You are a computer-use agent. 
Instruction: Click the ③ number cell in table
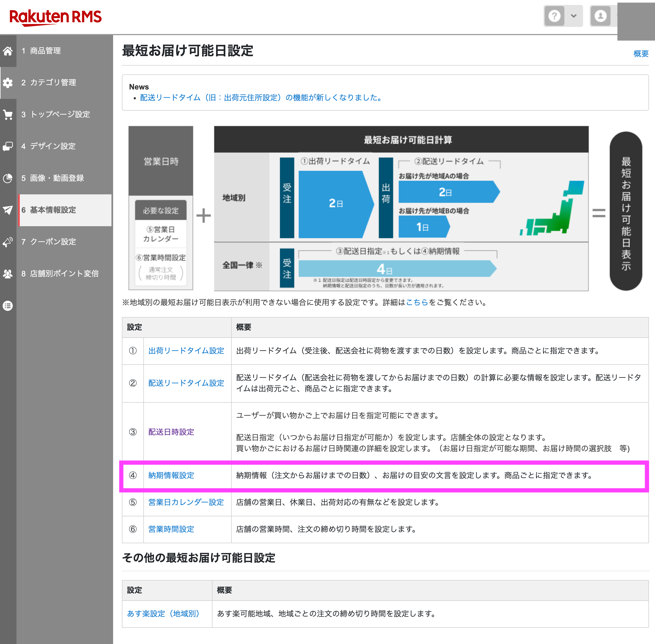point(133,432)
